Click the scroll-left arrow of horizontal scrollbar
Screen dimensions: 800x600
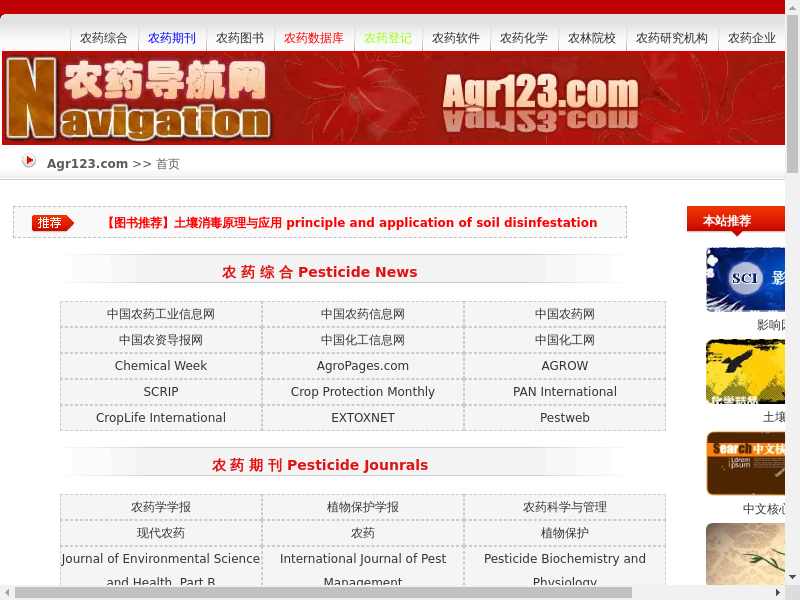(7, 592)
